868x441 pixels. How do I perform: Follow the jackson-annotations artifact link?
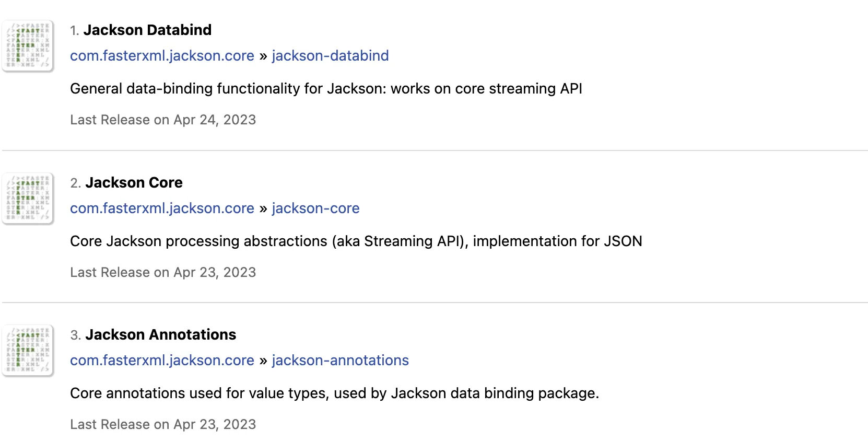pyautogui.click(x=340, y=361)
